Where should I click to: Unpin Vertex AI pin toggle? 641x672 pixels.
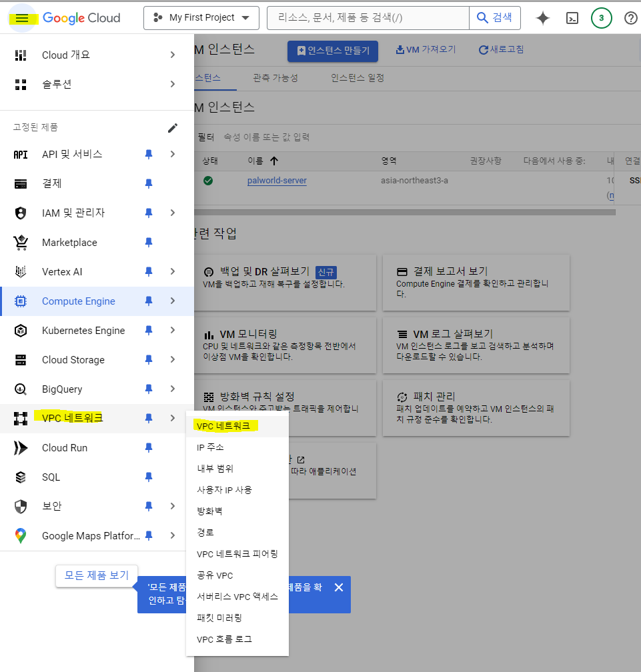(x=149, y=272)
